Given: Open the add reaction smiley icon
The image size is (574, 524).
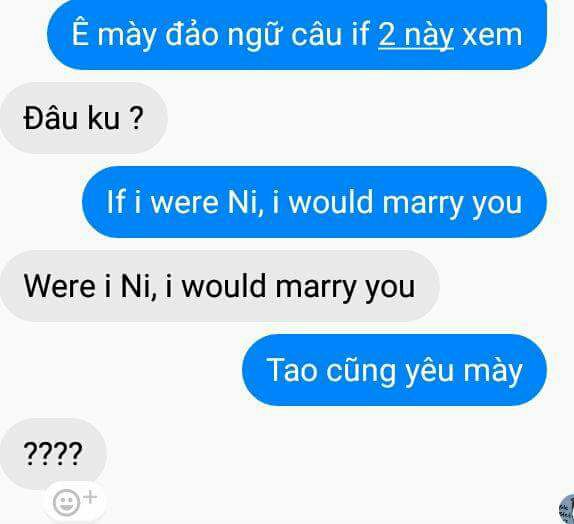Looking at the screenshot, I should [66, 502].
